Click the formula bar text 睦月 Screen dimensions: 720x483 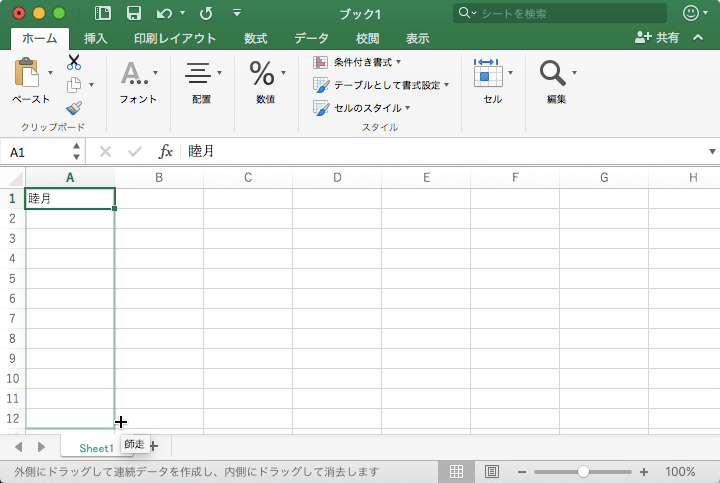click(x=201, y=151)
